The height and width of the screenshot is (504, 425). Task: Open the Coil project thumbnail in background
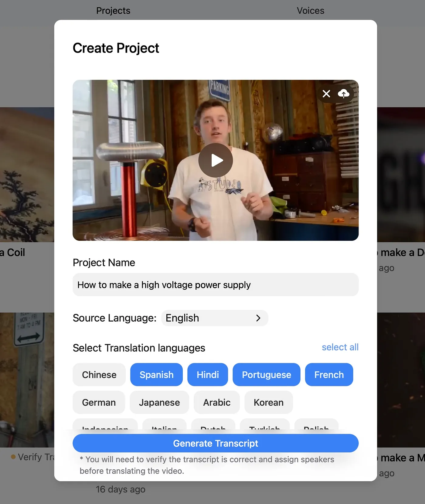27,175
